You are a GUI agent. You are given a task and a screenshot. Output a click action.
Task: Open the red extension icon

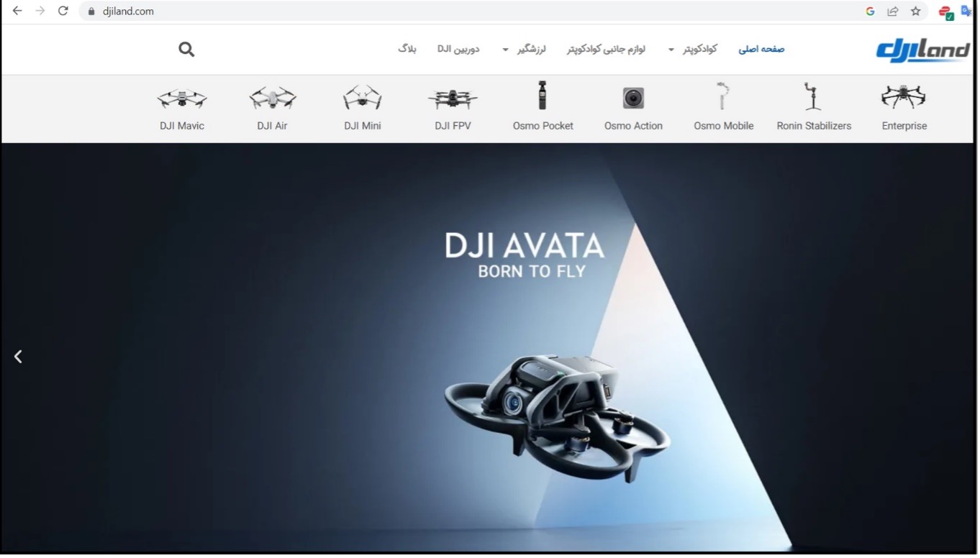[x=946, y=12]
